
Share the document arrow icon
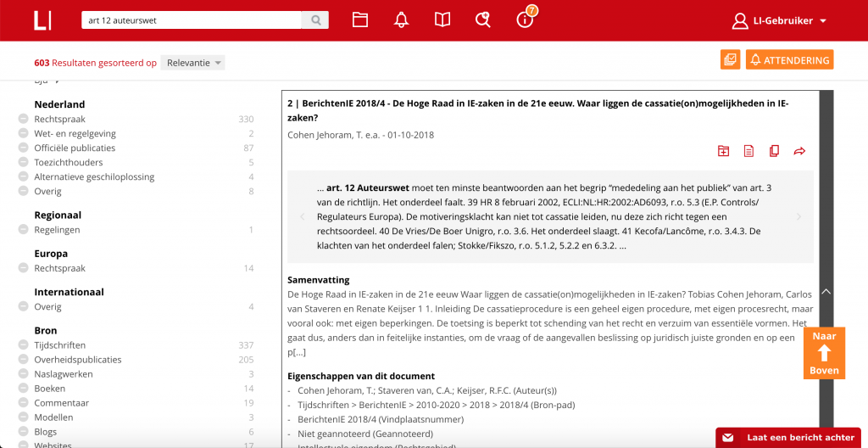tap(798, 151)
